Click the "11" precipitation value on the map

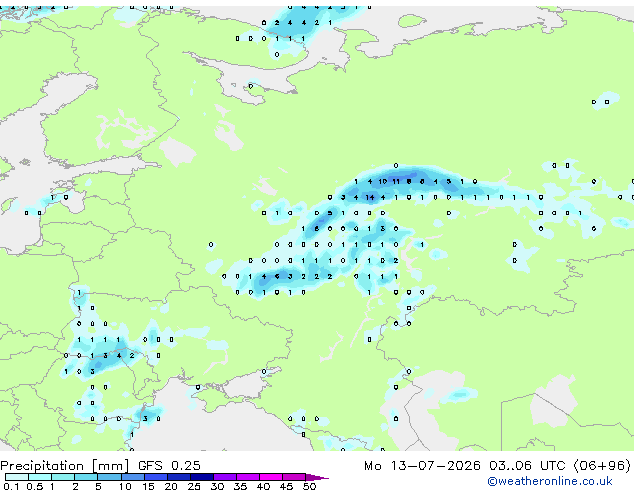point(396,182)
